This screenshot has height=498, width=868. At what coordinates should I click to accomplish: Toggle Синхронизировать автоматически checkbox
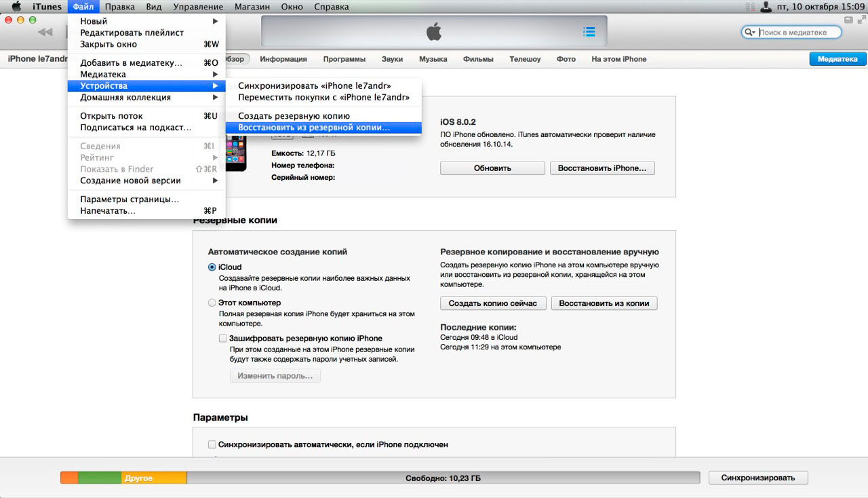(x=212, y=444)
